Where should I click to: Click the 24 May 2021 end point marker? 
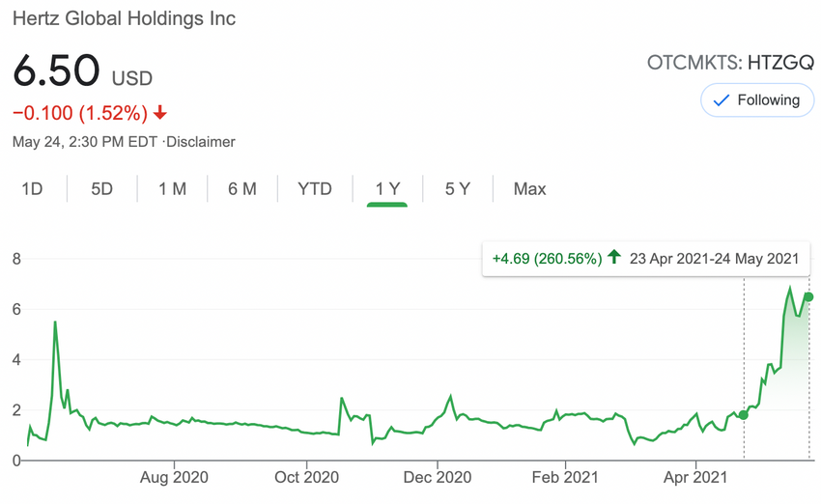point(808,296)
